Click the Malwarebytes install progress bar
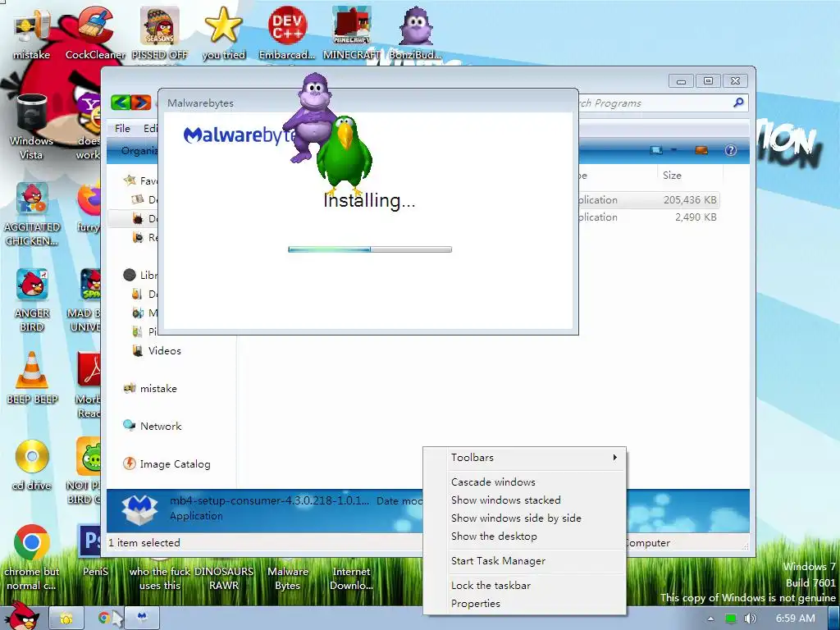The image size is (840, 630). (370, 249)
